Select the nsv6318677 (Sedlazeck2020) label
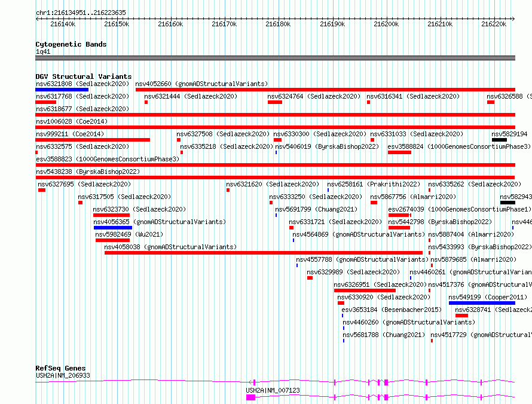Image resolution: width=532 pixels, height=404 pixels. pos(82,109)
